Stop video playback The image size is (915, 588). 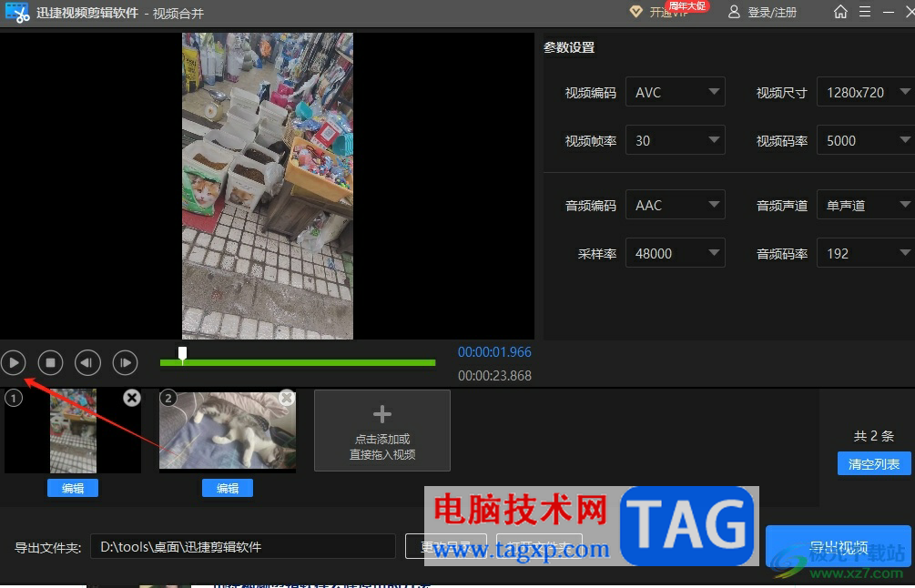coord(51,363)
